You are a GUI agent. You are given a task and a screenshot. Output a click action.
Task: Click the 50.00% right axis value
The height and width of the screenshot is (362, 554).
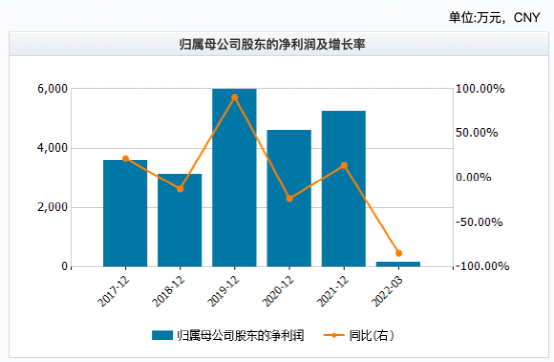(477, 133)
